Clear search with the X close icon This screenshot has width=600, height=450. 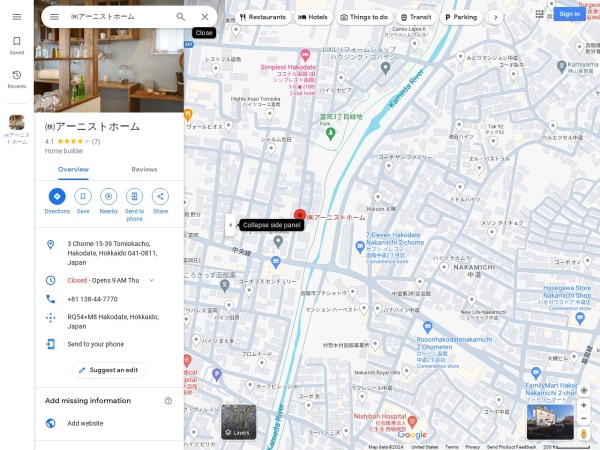(x=205, y=17)
